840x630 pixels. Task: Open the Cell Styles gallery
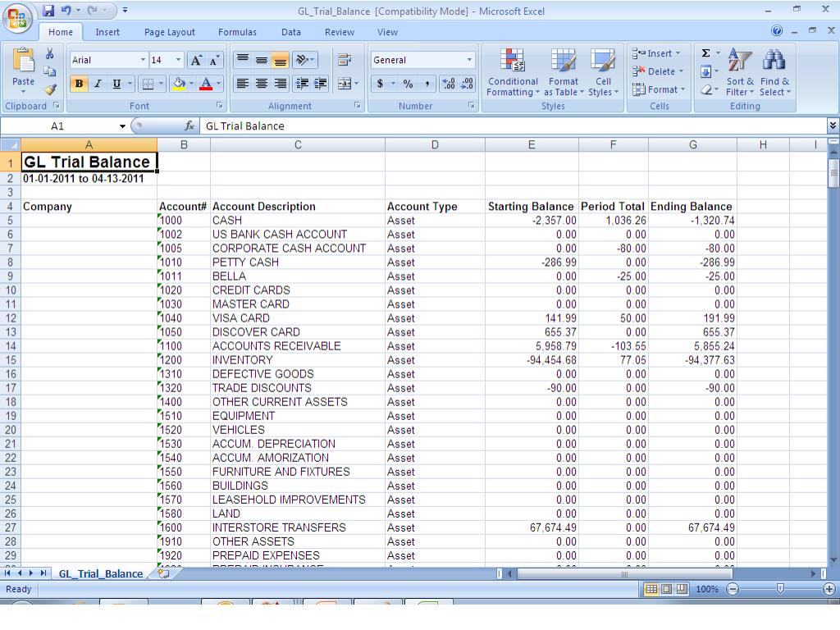point(603,72)
